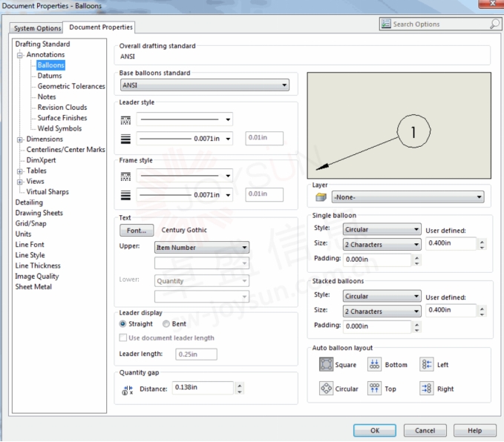The width and height of the screenshot is (504, 442).
Task: Collapse the Annotations tree node
Action: coord(20,55)
